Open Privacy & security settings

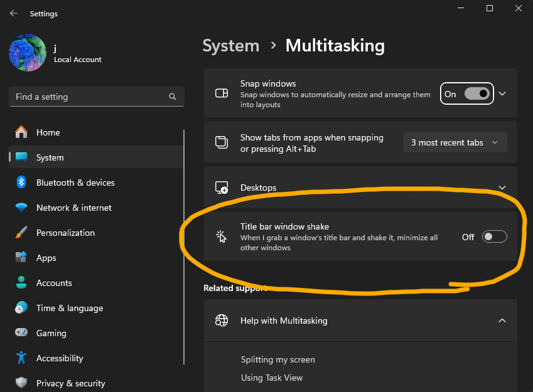pos(70,383)
